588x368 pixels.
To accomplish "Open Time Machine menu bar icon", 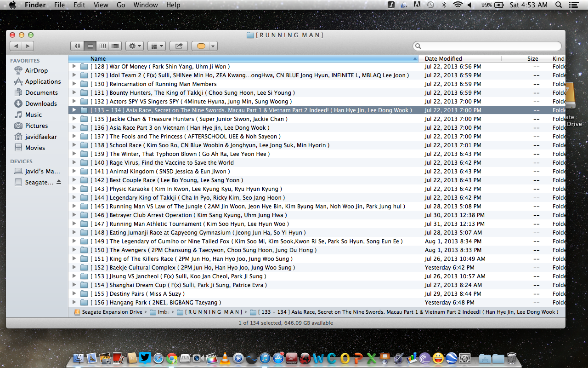I will click(430, 5).
